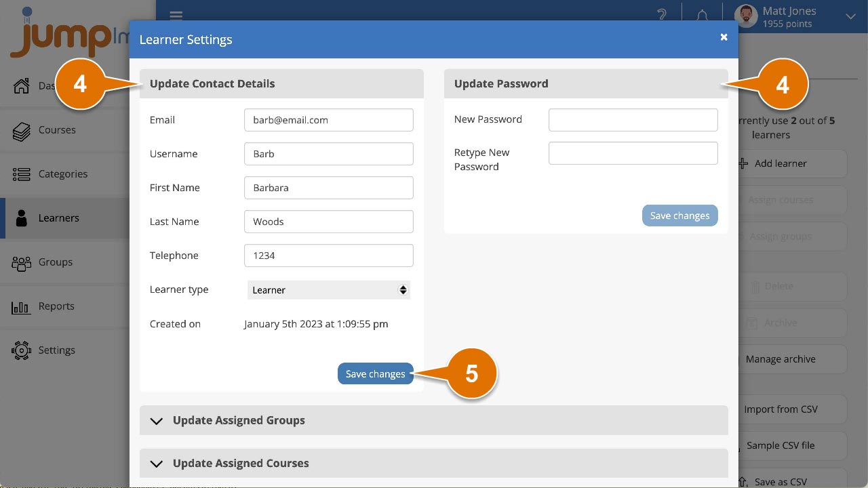This screenshot has width=868, height=488.
Task: Click the Retype New Password field
Action: (633, 152)
